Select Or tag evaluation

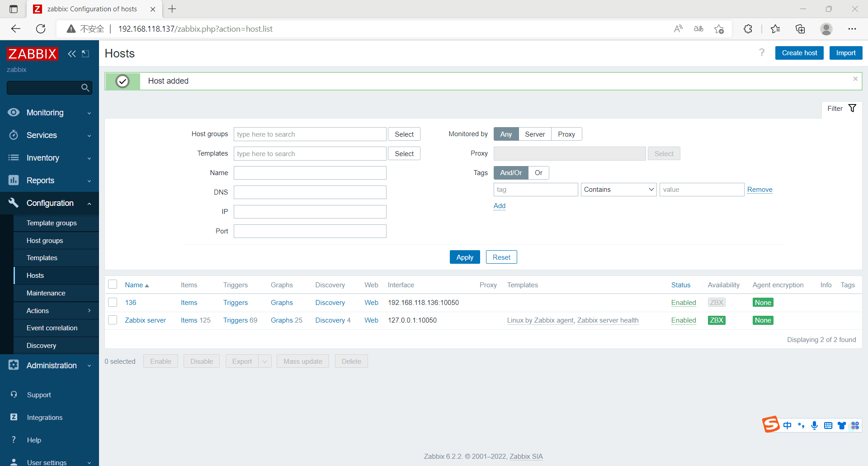(x=538, y=173)
